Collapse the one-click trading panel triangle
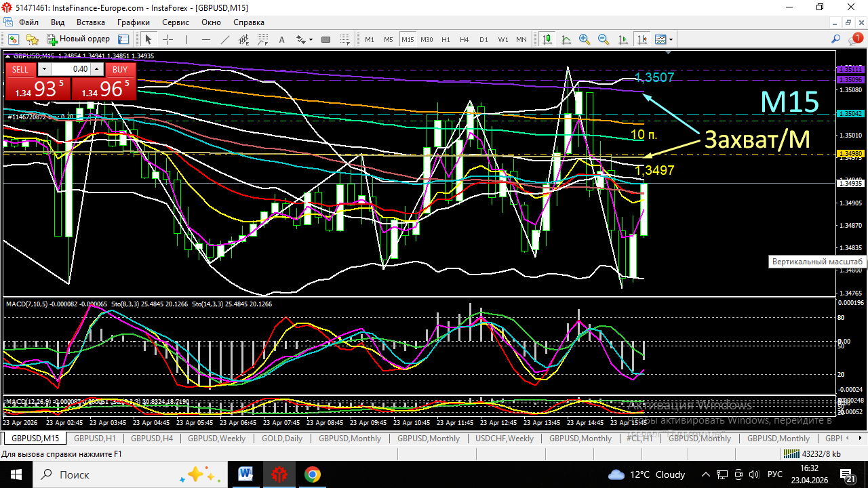The width and height of the screenshot is (868, 488). pos(8,56)
